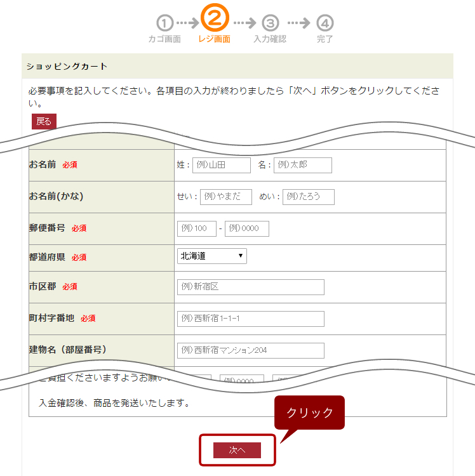Screen dimensions: 475x476
Task: Focus the 建物名 building name field
Action: coord(251,350)
